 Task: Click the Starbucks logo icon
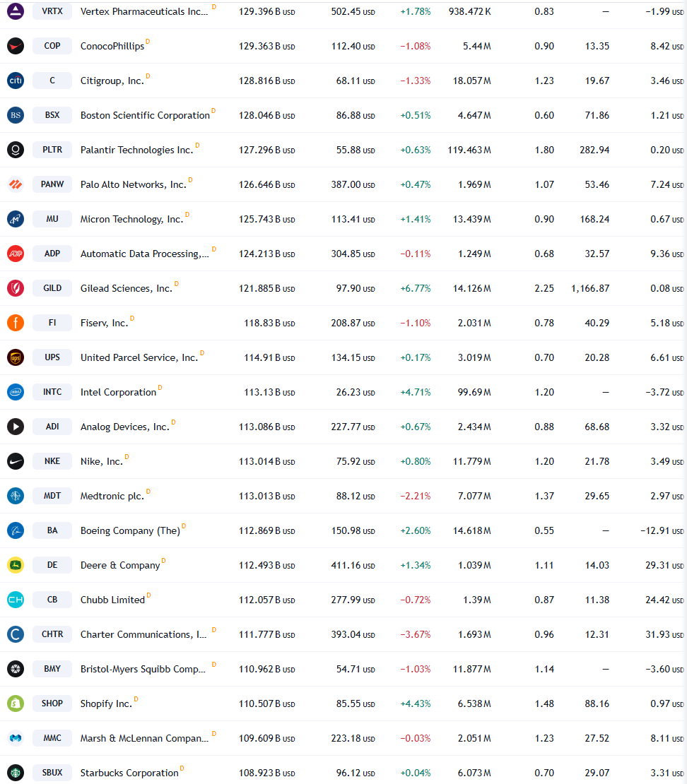pos(16,773)
